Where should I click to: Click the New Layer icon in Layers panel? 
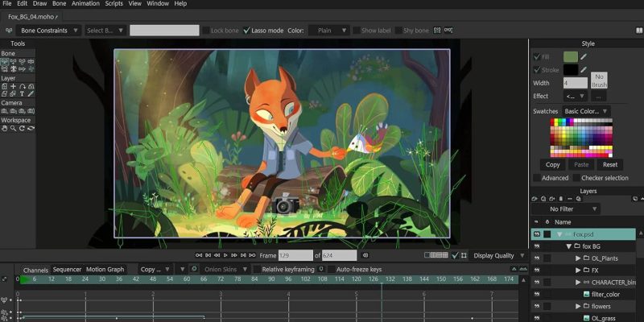pos(535,199)
